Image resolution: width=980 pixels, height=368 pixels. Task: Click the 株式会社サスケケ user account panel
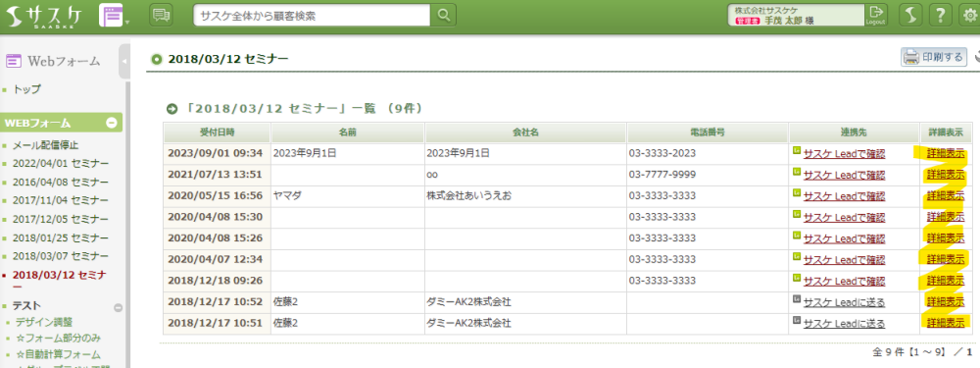point(796,16)
